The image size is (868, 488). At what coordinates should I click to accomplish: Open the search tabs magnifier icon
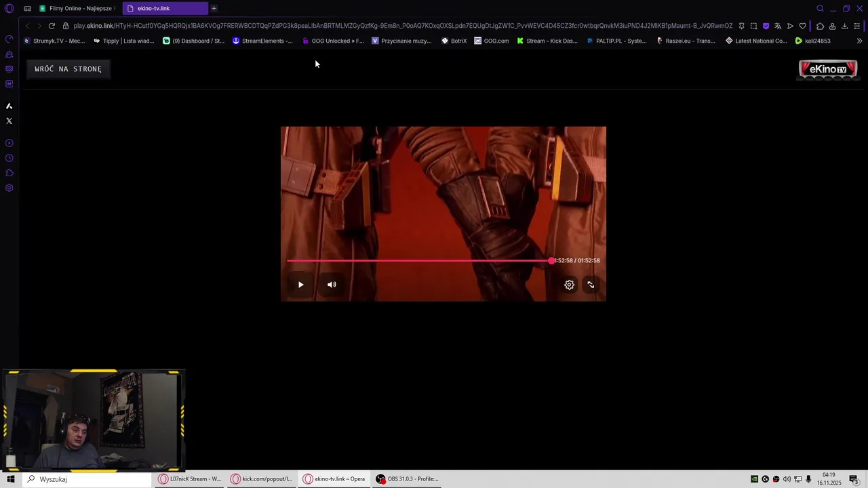pyautogui.click(x=820, y=8)
